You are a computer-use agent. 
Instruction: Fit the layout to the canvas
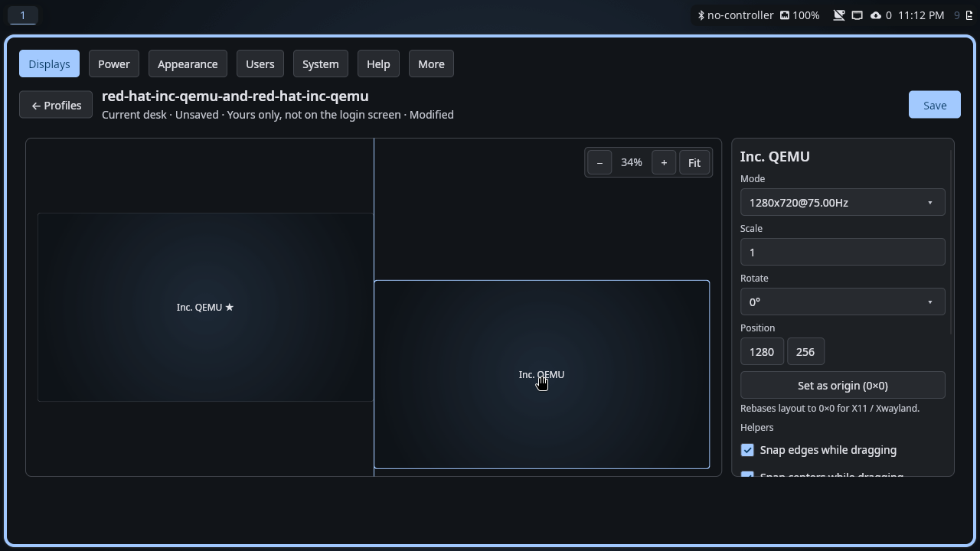694,162
